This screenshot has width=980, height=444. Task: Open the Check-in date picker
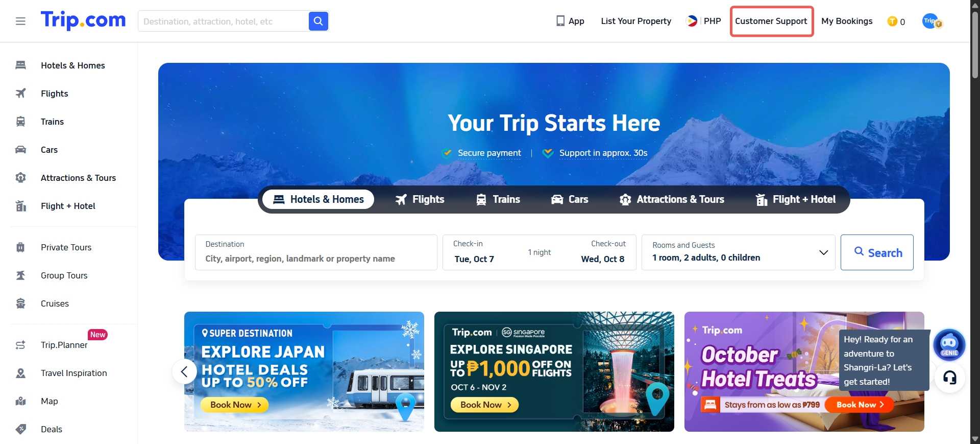click(474, 252)
